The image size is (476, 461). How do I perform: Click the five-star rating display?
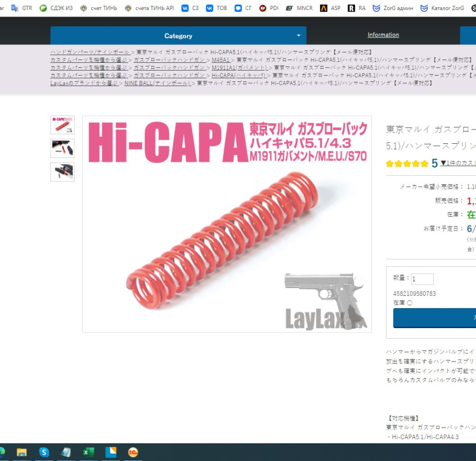[407, 164]
